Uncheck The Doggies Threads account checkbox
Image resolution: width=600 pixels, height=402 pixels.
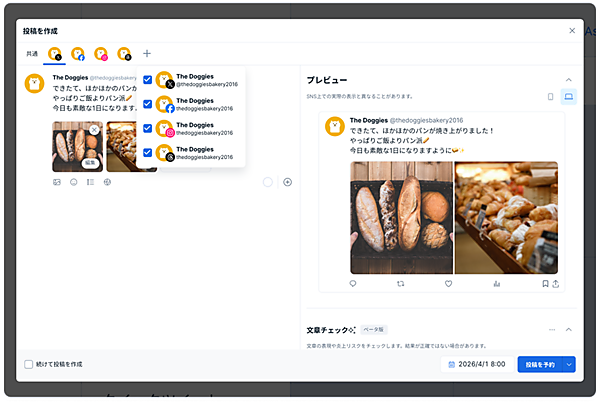147,153
